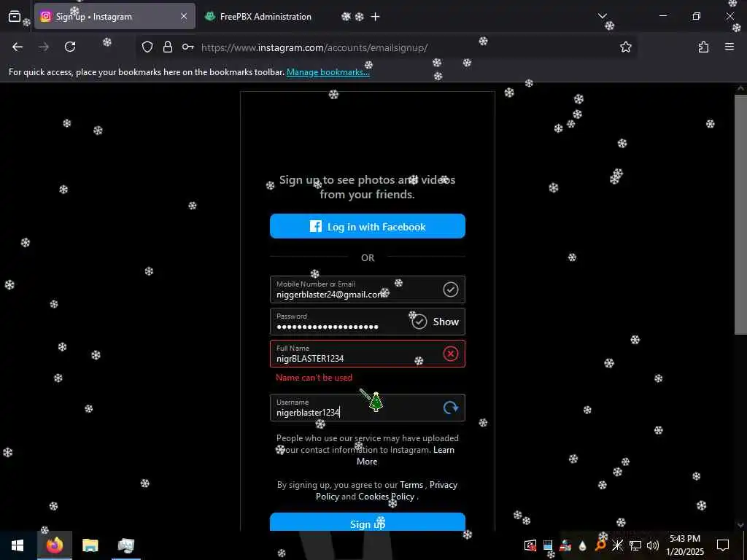Open the third taskbar app next to File Explorer
The height and width of the screenshot is (560, 747).
[x=125, y=545]
